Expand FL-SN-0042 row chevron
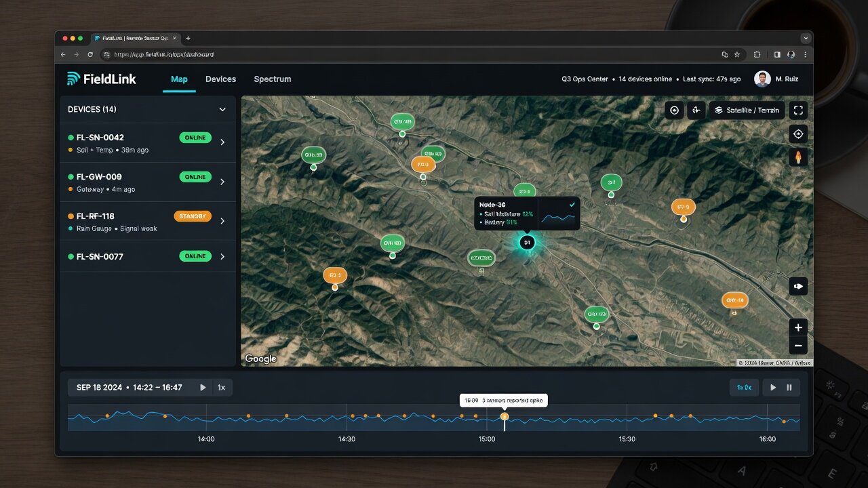 (x=222, y=142)
